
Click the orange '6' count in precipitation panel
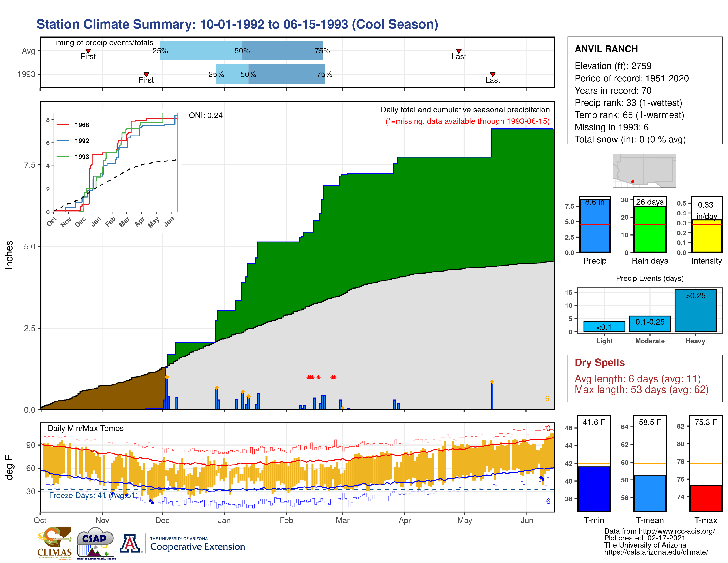click(547, 399)
